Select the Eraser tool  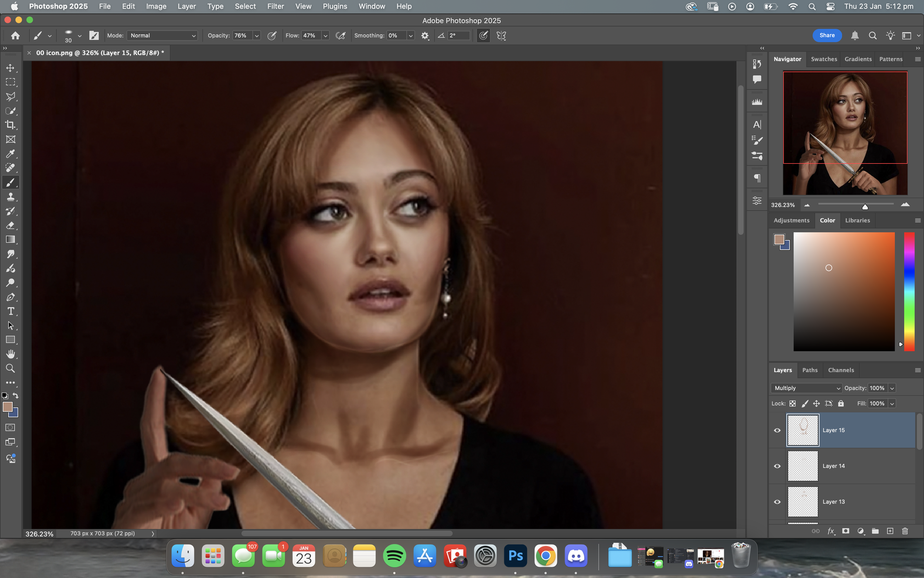tap(10, 225)
